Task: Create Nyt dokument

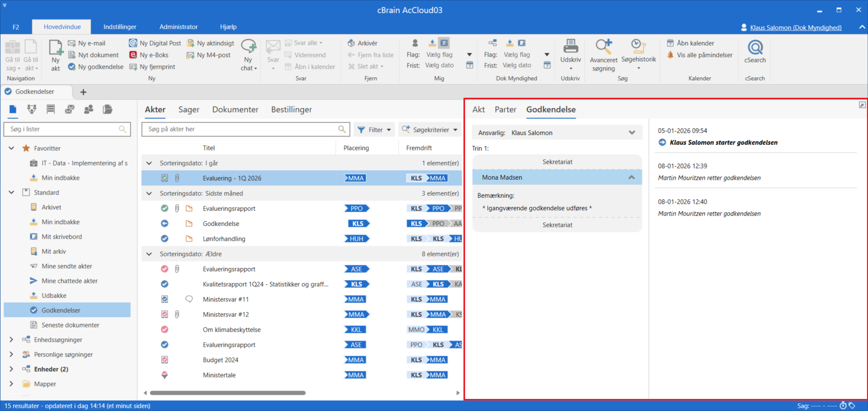Action: (x=93, y=55)
